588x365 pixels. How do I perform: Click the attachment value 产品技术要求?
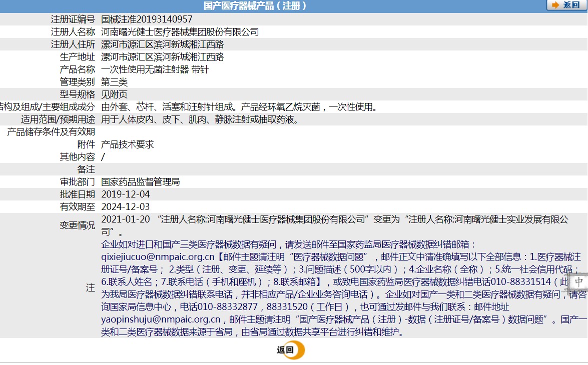click(128, 144)
